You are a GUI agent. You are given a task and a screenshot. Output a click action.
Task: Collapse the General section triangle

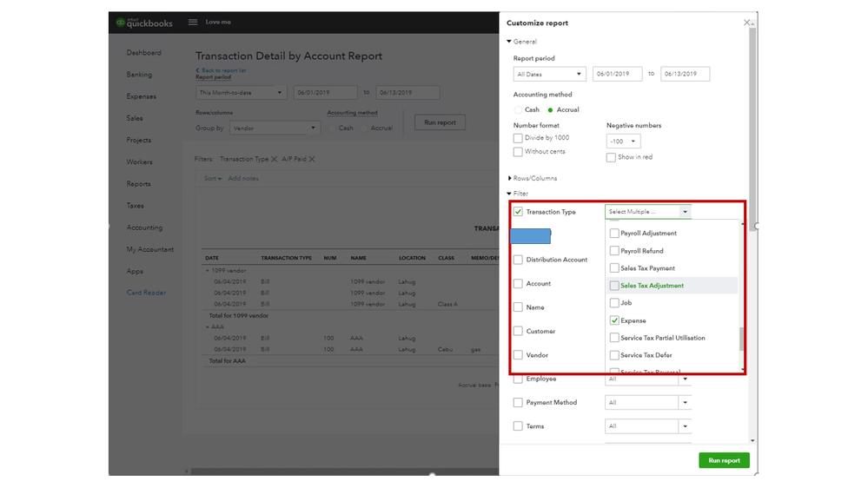point(509,42)
